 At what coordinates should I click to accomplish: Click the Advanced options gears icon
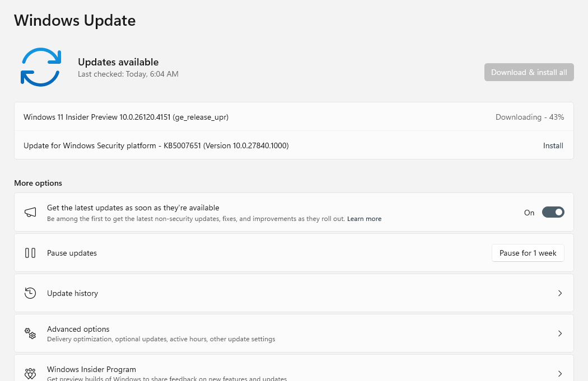click(30, 333)
